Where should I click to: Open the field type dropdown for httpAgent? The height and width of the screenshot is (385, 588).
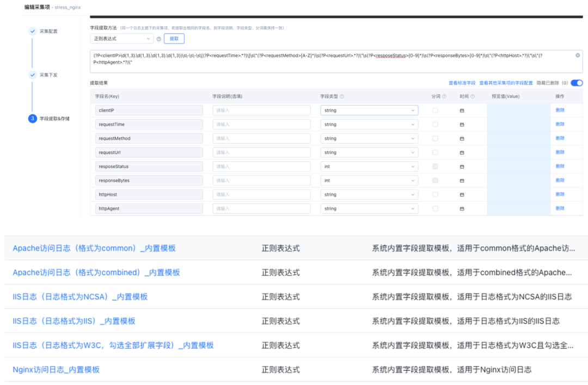click(x=369, y=209)
